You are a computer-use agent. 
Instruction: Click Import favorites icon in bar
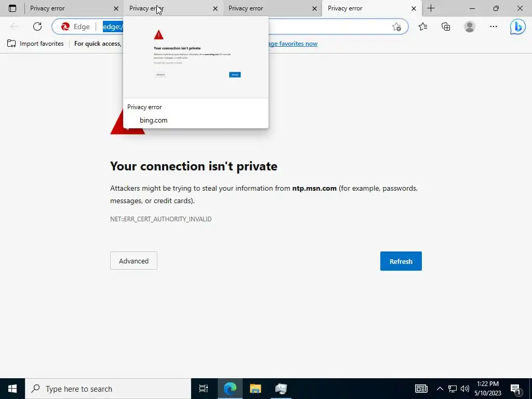pyautogui.click(x=11, y=44)
